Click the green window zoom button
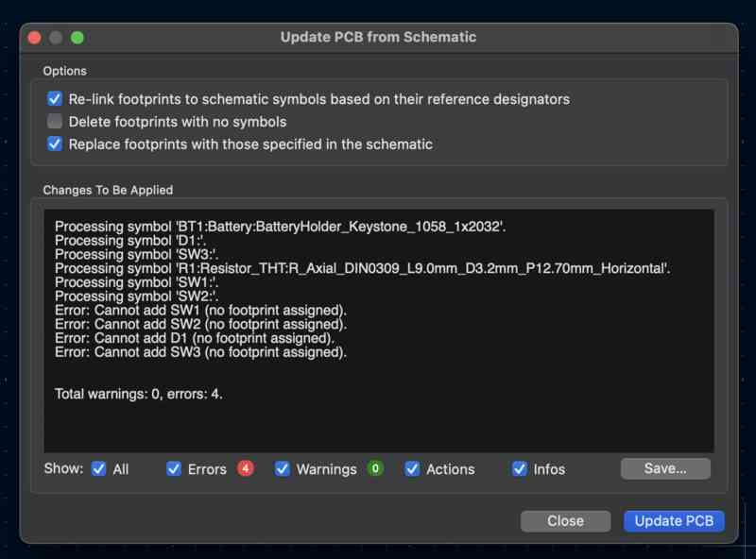756x559 pixels. pos(77,38)
